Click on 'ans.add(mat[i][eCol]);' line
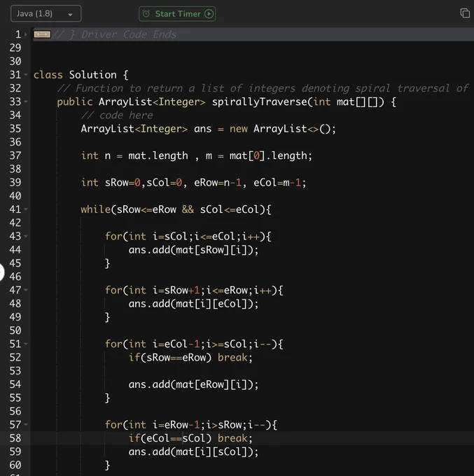 click(x=193, y=304)
